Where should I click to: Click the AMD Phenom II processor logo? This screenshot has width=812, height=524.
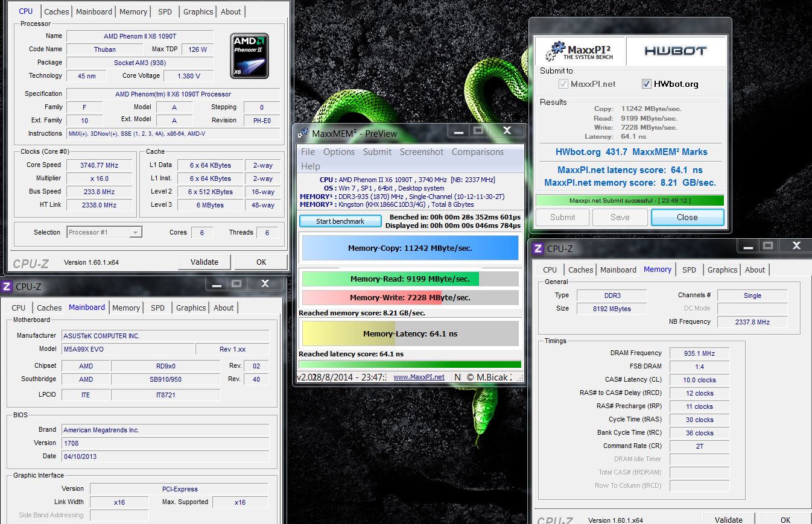(x=249, y=56)
